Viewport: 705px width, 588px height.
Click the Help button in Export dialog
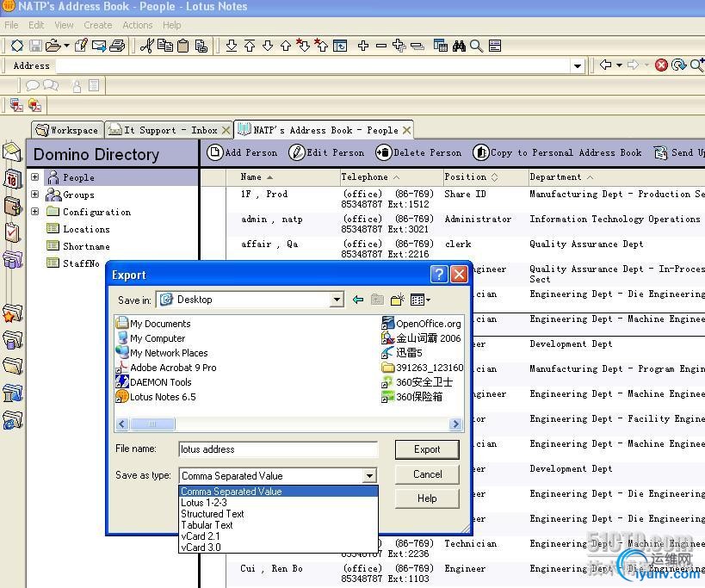(x=427, y=498)
